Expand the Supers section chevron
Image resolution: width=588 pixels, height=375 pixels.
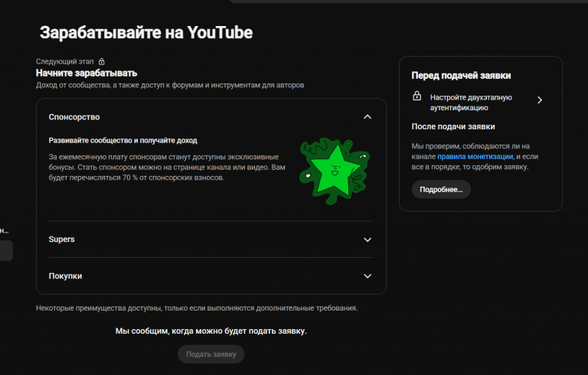[x=367, y=240]
